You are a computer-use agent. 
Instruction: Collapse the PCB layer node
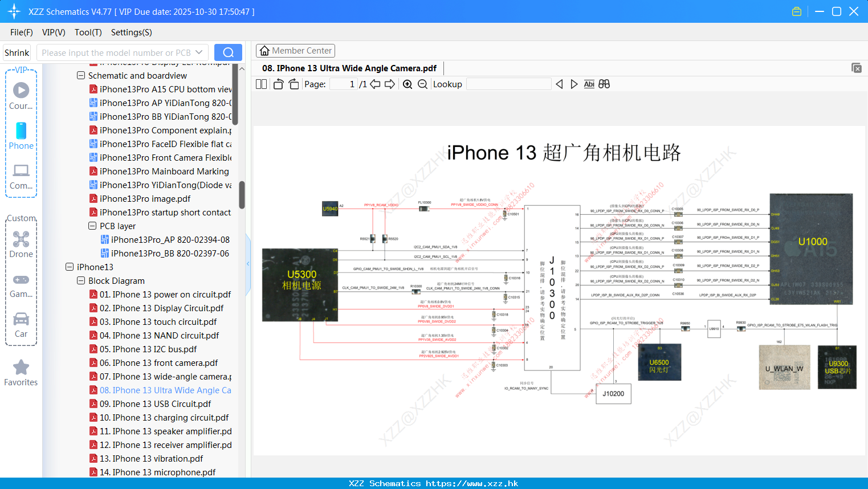pyautogui.click(x=92, y=226)
